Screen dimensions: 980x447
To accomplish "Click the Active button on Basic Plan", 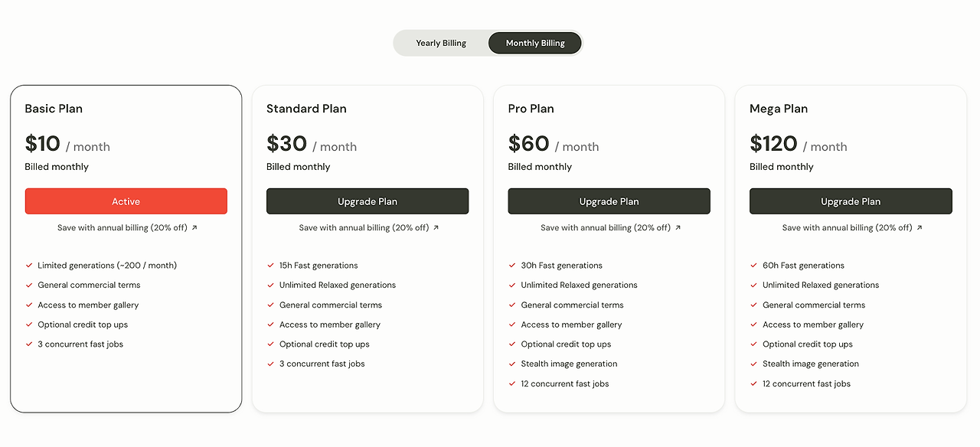I will 126,201.
